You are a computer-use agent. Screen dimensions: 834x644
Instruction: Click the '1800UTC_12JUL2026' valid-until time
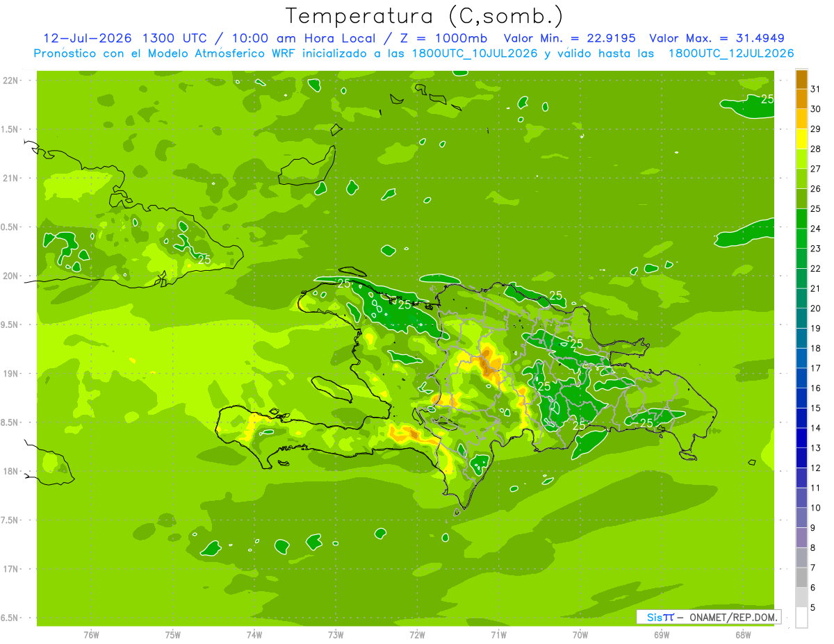tap(731, 53)
